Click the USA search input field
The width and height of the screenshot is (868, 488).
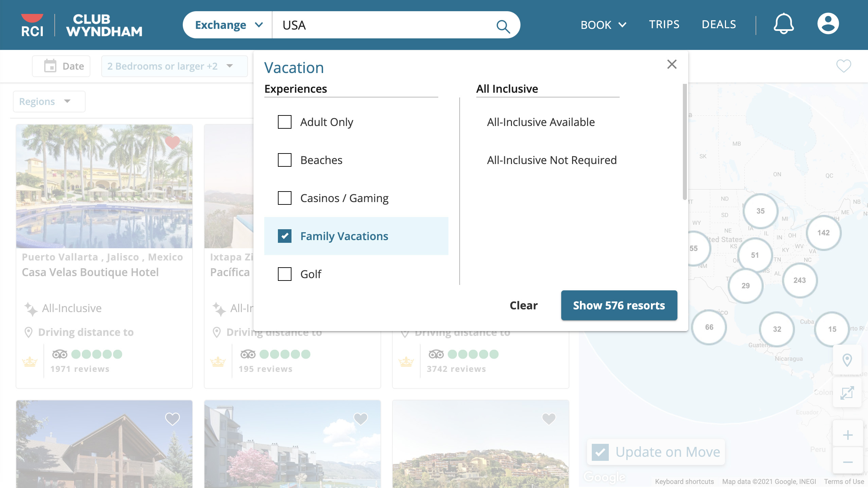click(x=384, y=25)
